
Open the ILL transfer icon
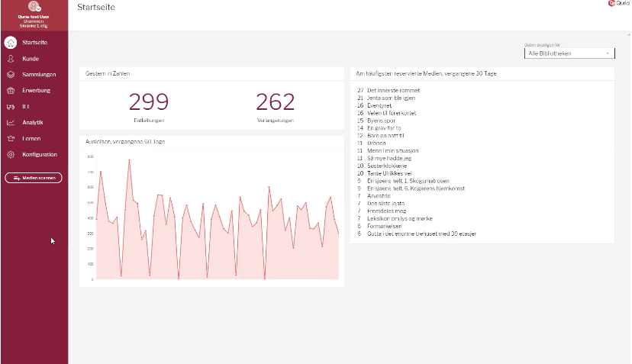tap(11, 107)
